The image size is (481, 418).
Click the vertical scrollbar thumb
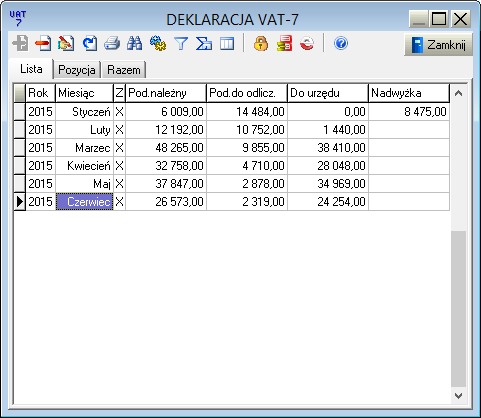pyautogui.click(x=458, y=309)
